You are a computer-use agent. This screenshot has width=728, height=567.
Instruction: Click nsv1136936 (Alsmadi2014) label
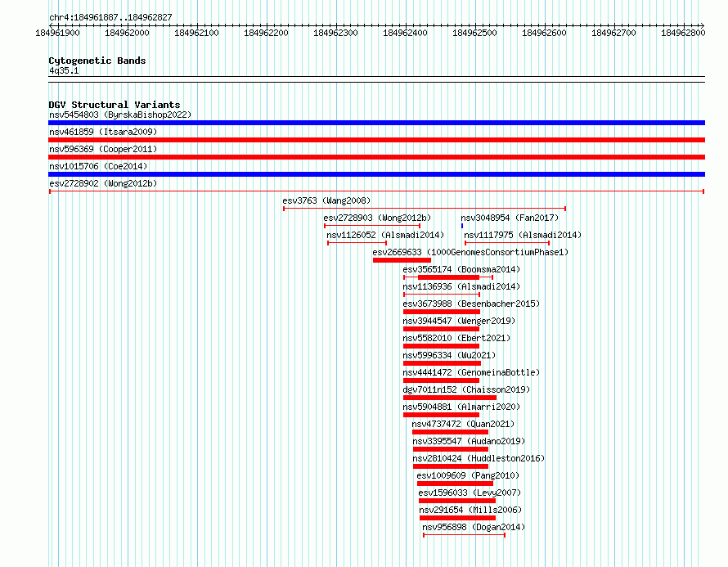[x=461, y=286]
